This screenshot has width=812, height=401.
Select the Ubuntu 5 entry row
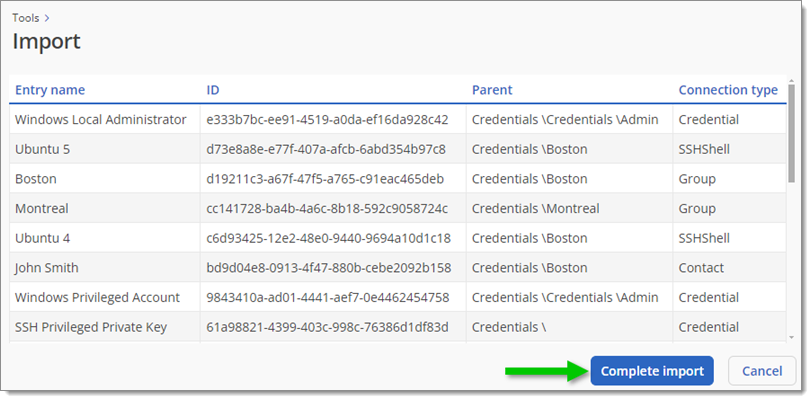(397, 149)
